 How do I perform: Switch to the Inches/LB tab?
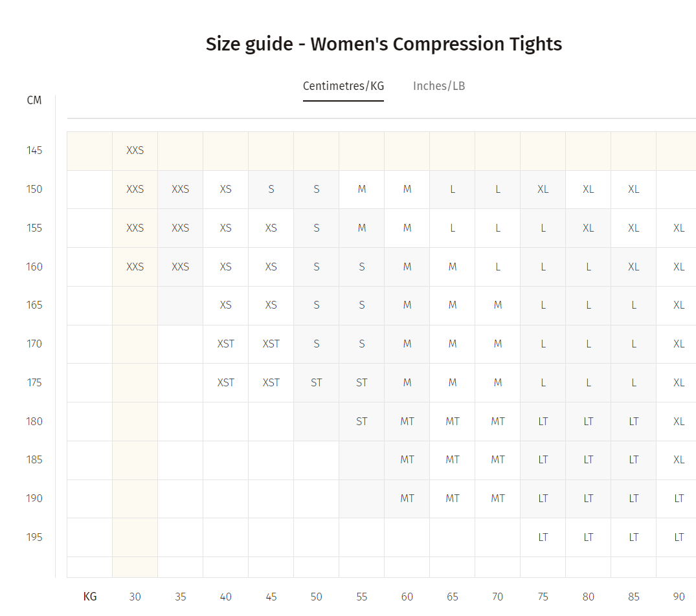[438, 86]
